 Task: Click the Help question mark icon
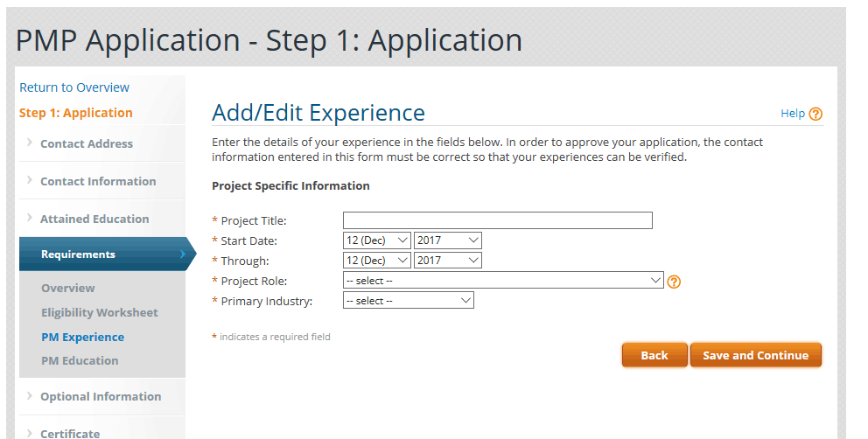[815, 114]
